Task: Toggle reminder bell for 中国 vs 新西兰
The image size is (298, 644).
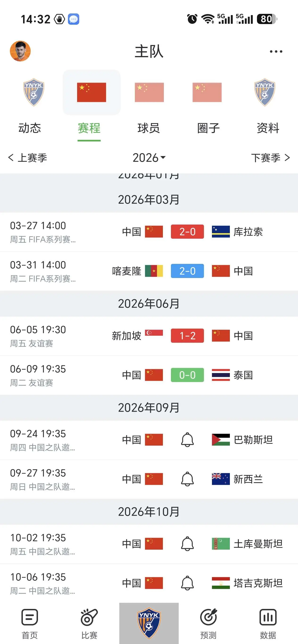Action: [x=187, y=479]
